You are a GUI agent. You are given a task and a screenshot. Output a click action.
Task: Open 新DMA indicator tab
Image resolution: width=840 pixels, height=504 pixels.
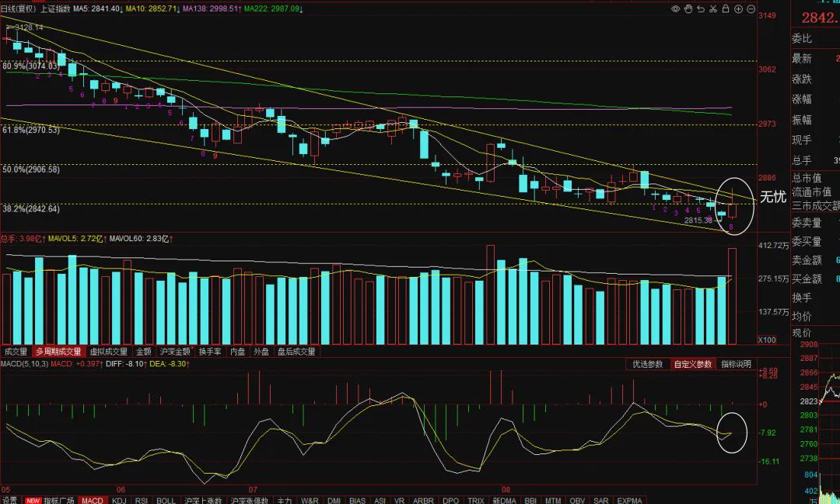click(x=504, y=500)
